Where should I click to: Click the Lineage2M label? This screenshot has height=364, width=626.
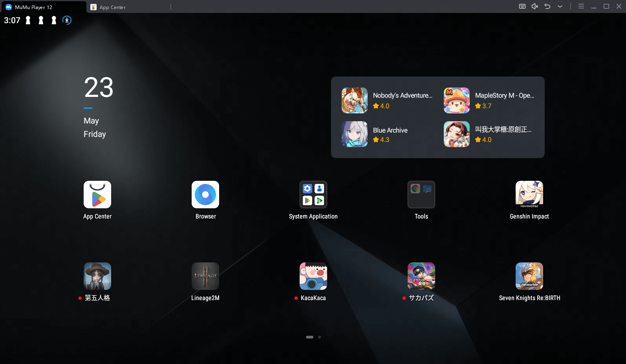pyautogui.click(x=205, y=298)
